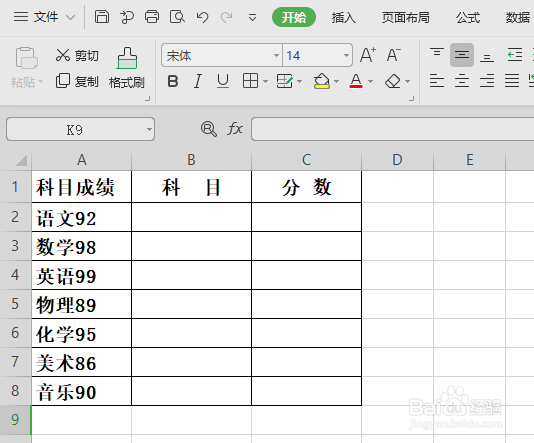Open the 公式 tab

point(468,17)
